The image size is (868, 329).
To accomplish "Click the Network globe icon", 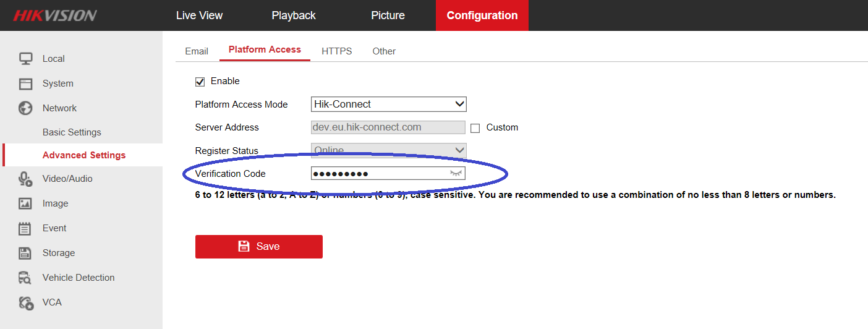I will 25,108.
